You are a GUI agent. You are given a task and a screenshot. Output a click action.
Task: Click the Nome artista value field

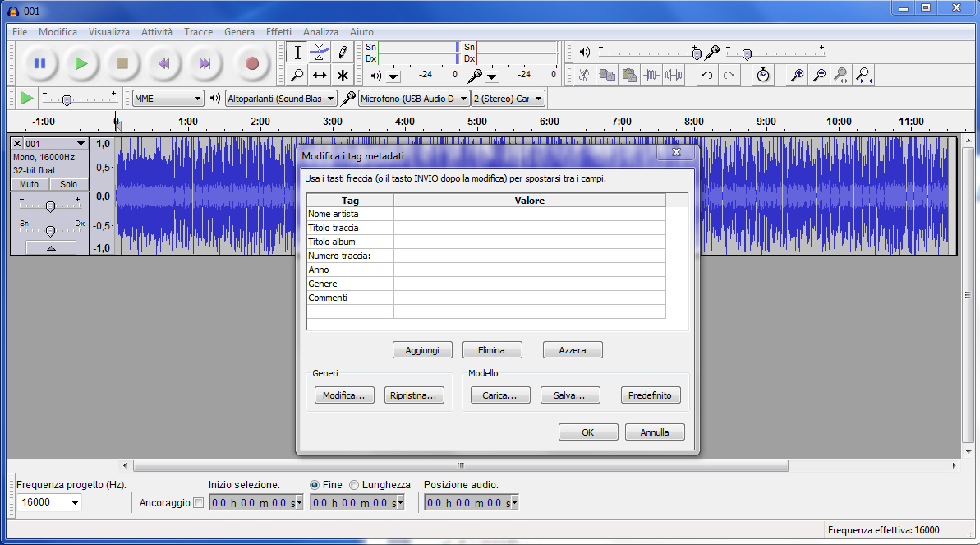click(529, 214)
